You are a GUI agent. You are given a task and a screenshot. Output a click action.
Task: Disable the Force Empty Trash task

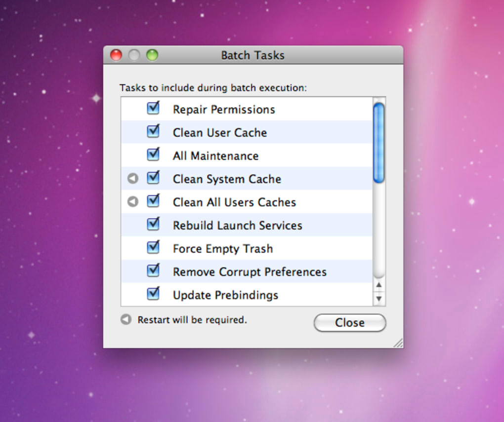pyautogui.click(x=153, y=247)
